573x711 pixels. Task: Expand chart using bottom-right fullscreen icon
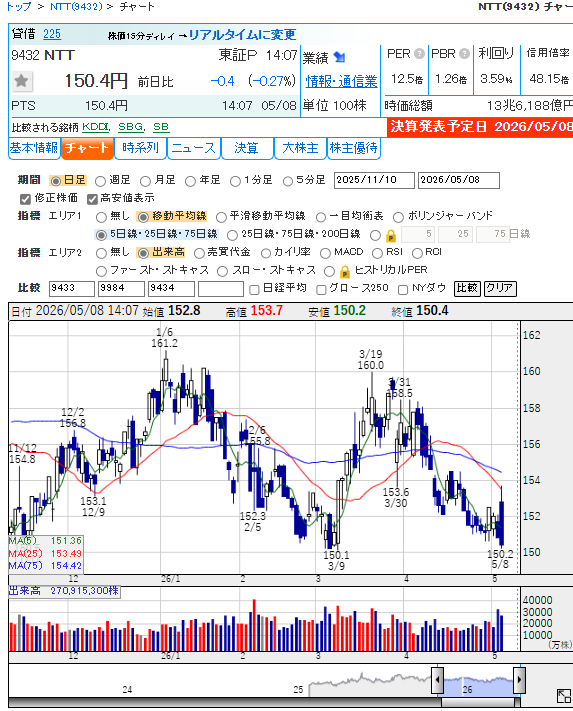click(563, 696)
